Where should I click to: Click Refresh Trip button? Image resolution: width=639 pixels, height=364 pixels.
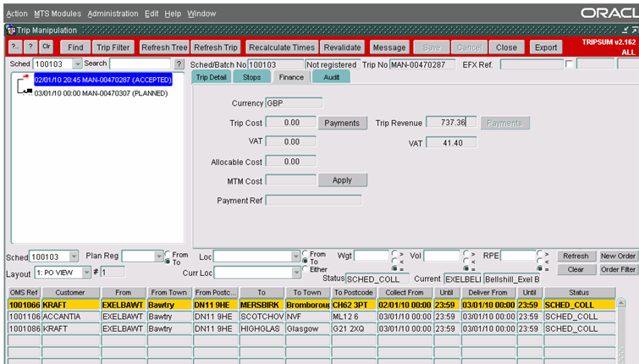click(216, 47)
